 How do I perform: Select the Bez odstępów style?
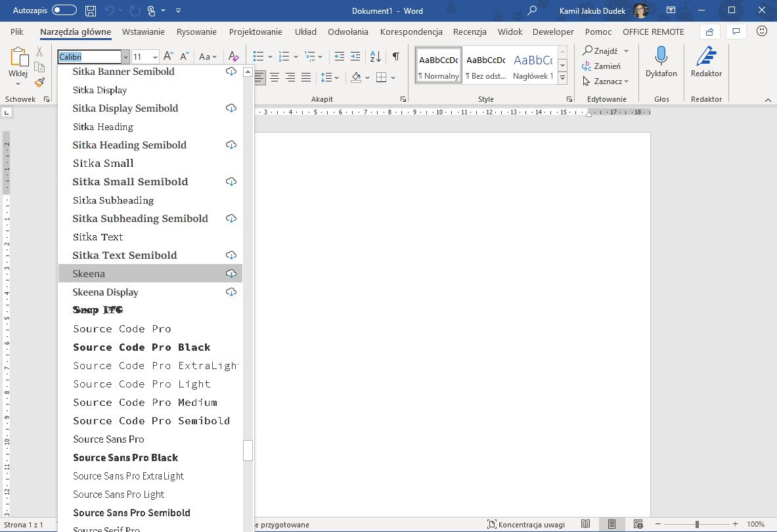click(485, 65)
